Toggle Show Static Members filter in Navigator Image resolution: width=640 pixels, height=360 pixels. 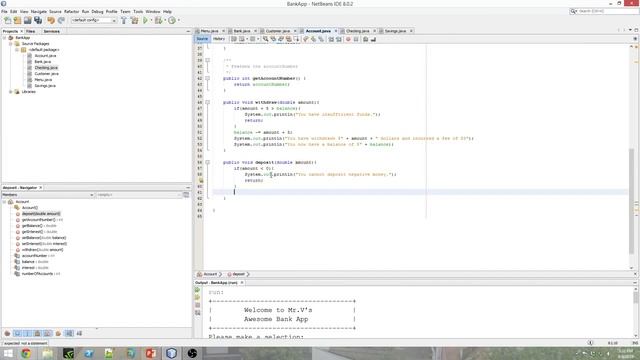coord(27,333)
